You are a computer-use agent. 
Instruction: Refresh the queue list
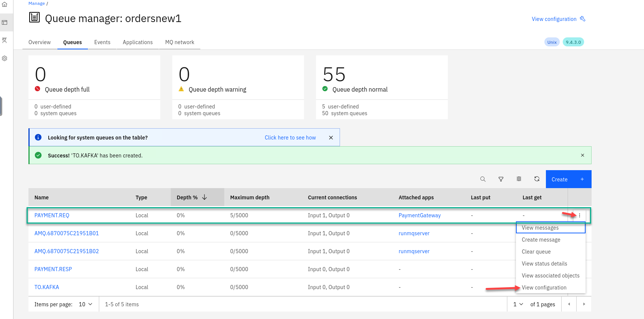click(537, 179)
